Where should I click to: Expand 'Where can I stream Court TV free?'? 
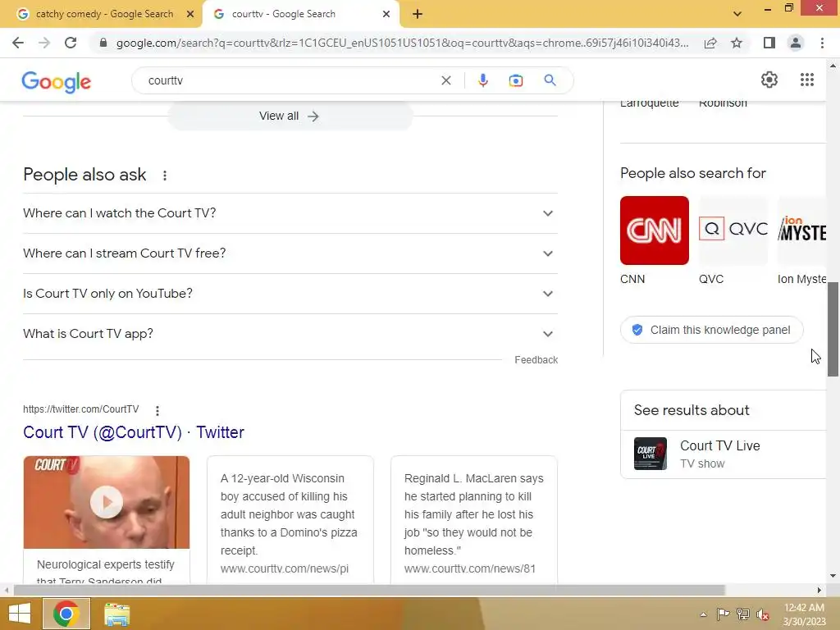[x=290, y=253]
